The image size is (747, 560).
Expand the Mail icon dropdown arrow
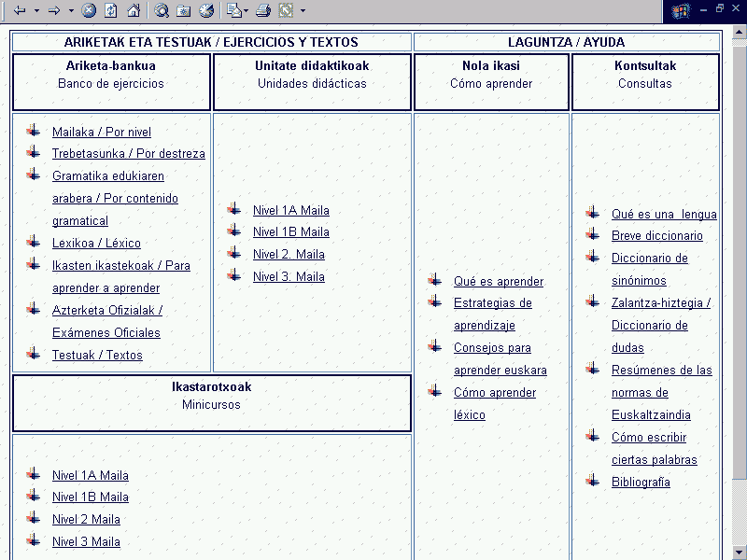click(x=246, y=10)
